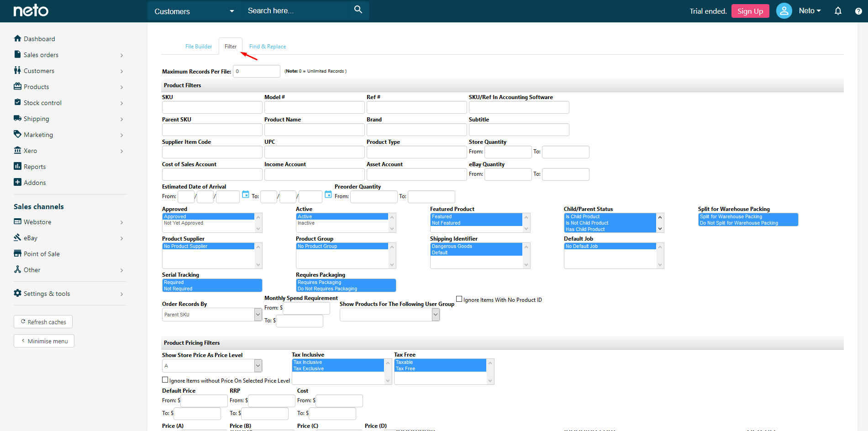The height and width of the screenshot is (431, 868).
Task: Click the Customers people icon
Action: click(17, 70)
